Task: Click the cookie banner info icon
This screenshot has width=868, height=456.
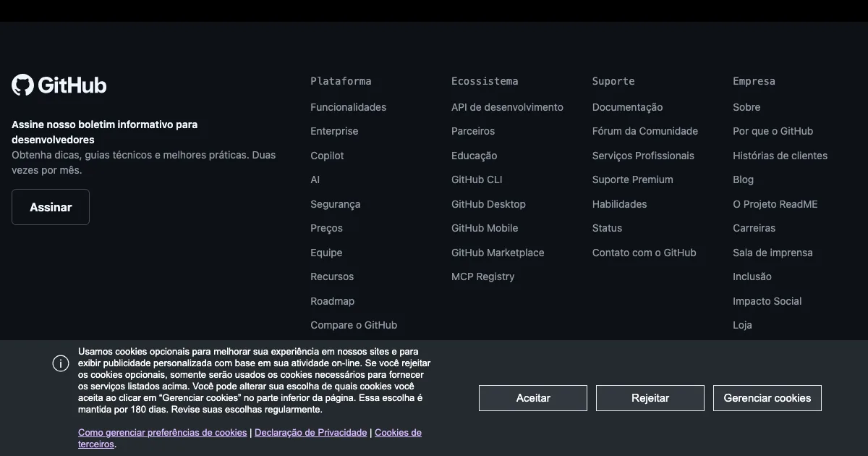Action: coord(61,363)
